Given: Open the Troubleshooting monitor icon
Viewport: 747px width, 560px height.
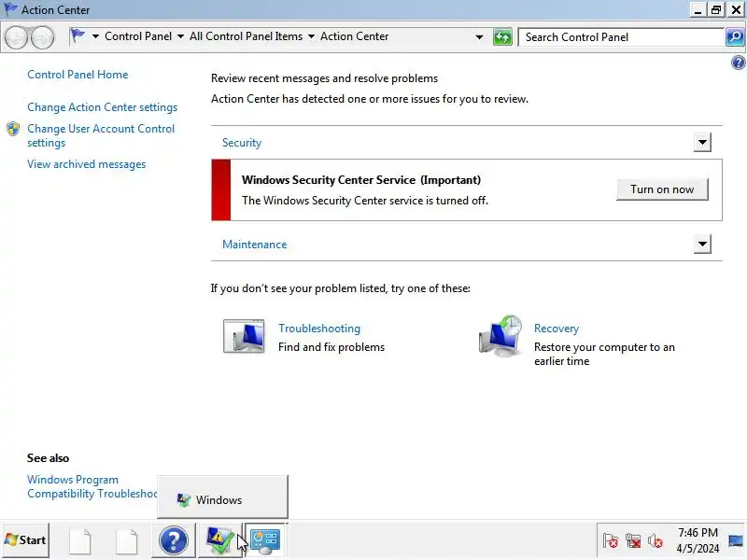Looking at the screenshot, I should click(244, 336).
